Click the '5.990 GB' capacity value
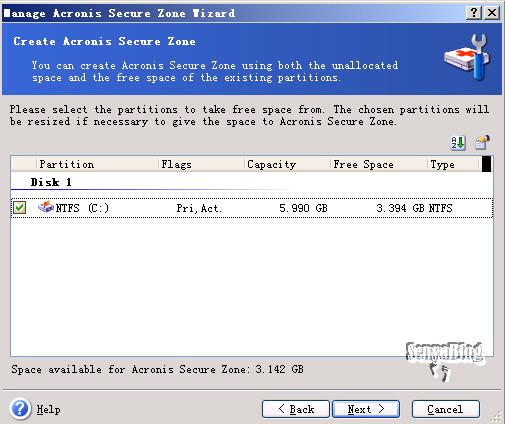This screenshot has width=505, height=424. 303,208
